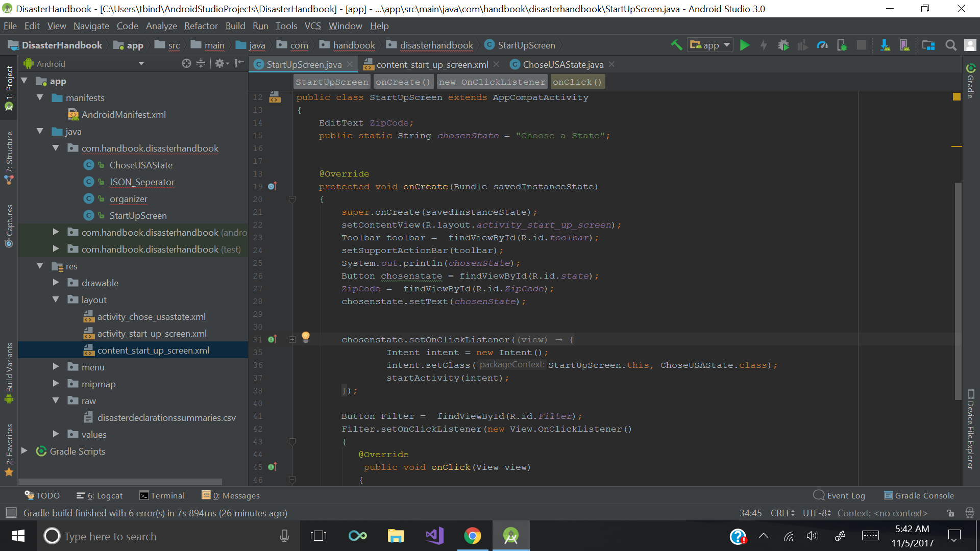Click the lightbulb intention icon in editor
Viewport: 980px width, 551px height.
coord(306,336)
